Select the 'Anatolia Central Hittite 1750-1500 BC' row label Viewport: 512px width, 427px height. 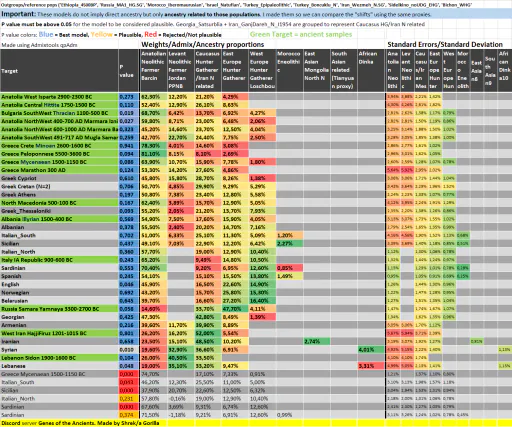59,105
